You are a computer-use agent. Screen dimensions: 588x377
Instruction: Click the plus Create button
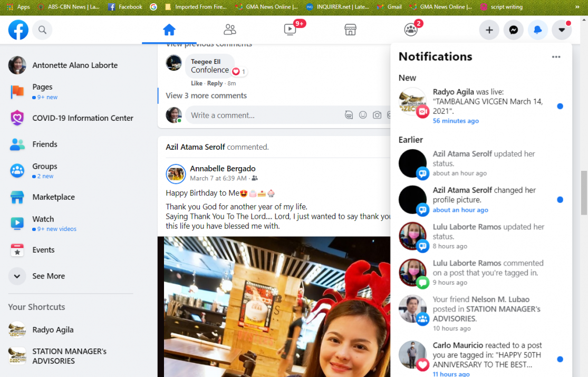pos(489,30)
